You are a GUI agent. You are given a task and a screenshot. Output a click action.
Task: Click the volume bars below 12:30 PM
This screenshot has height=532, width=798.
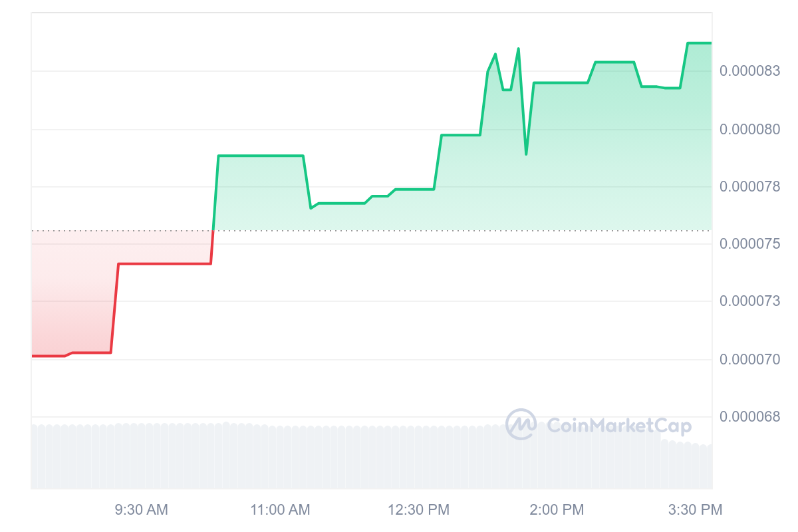[x=418, y=459]
